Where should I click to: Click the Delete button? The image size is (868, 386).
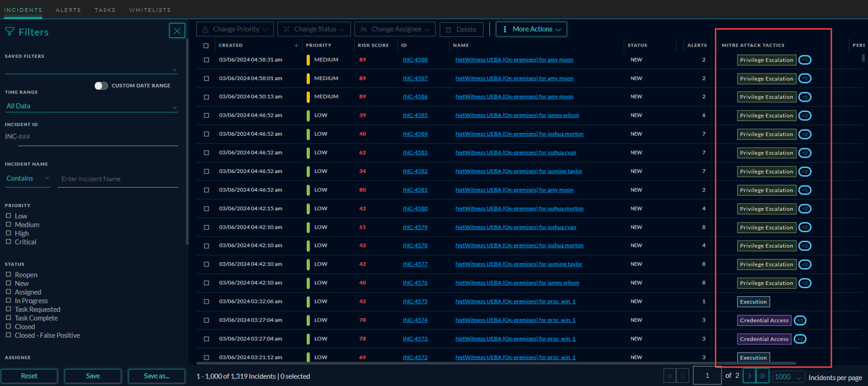pos(461,29)
